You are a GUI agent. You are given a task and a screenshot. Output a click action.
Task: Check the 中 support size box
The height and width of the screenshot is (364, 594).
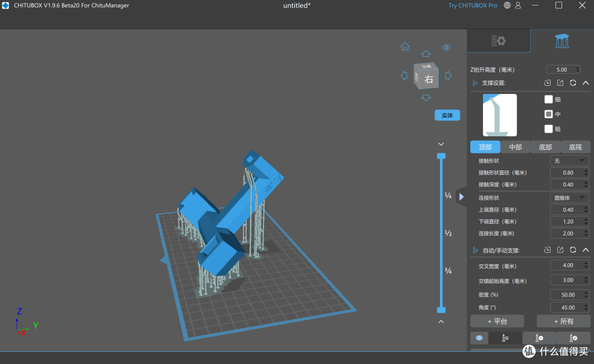(548, 114)
